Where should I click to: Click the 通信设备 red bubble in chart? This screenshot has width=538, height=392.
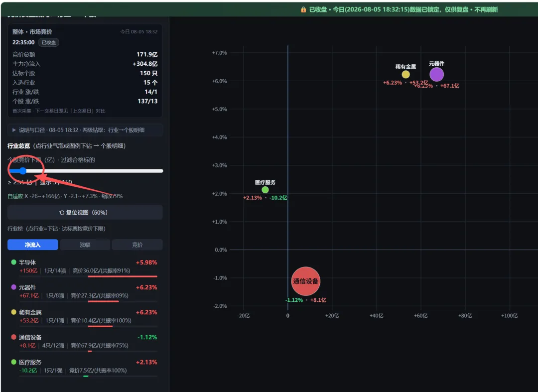pos(305,281)
